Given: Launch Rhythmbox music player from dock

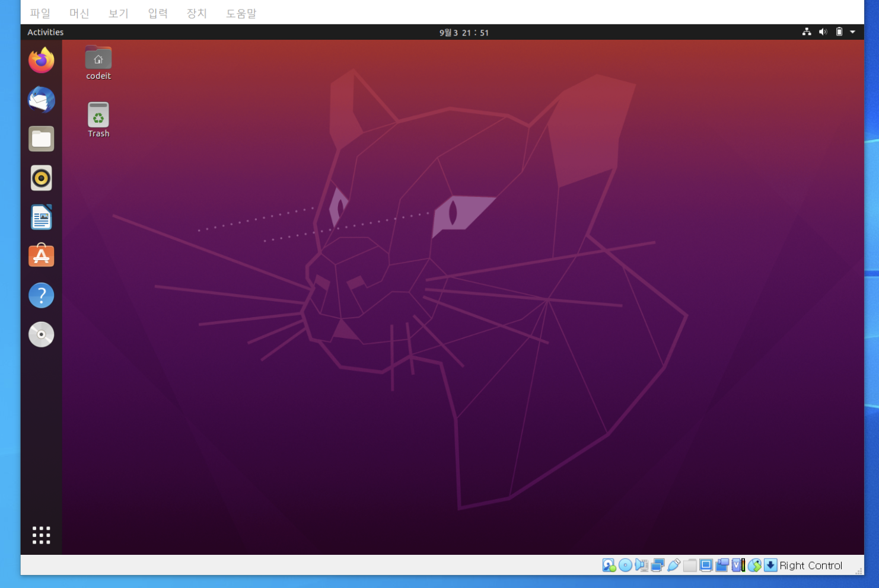Looking at the screenshot, I should click(x=41, y=178).
